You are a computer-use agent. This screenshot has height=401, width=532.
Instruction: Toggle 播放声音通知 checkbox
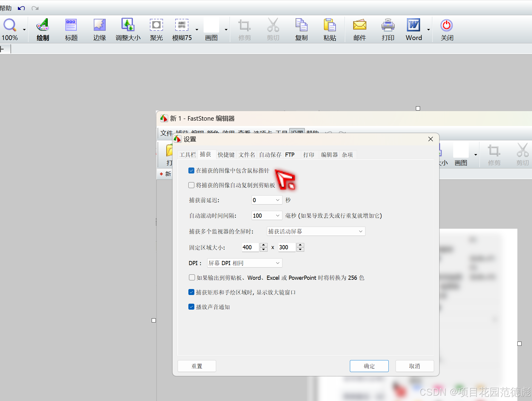click(191, 307)
